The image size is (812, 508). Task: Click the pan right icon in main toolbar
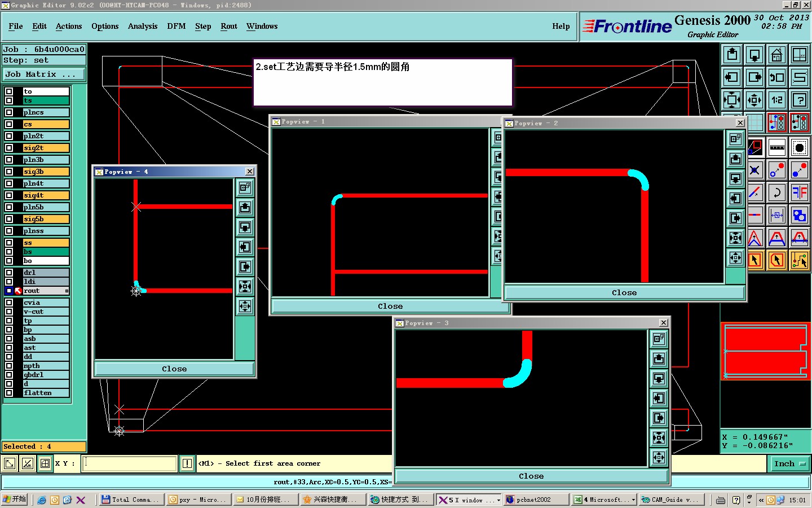754,77
